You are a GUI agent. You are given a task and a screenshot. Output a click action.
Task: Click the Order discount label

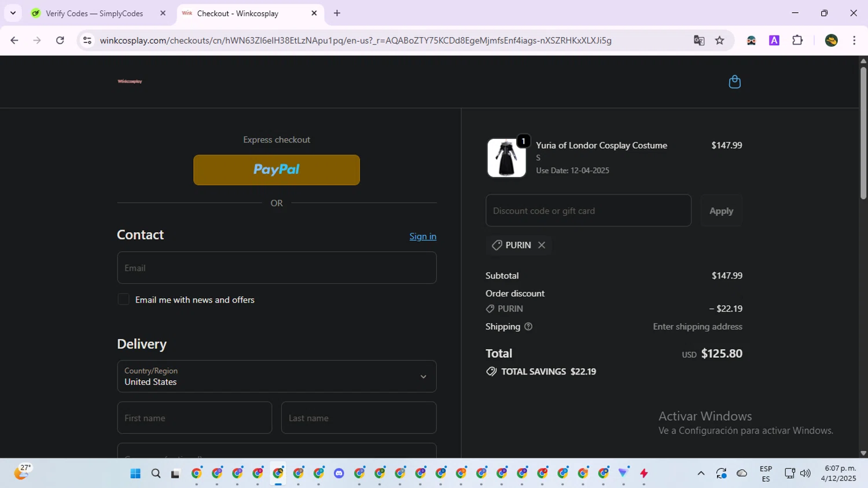515,293
